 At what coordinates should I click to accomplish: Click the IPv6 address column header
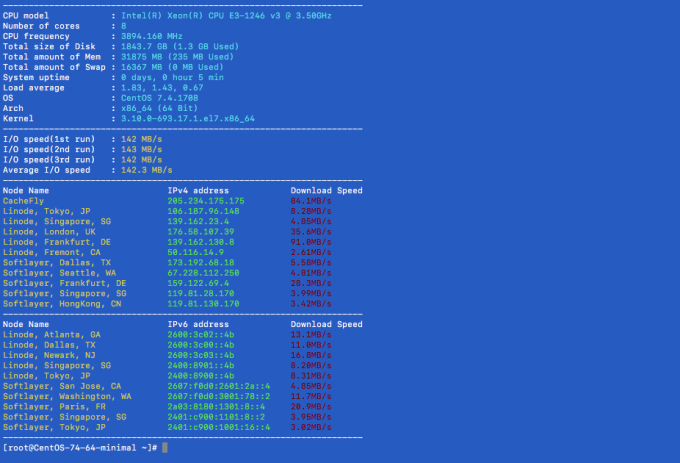199,324
